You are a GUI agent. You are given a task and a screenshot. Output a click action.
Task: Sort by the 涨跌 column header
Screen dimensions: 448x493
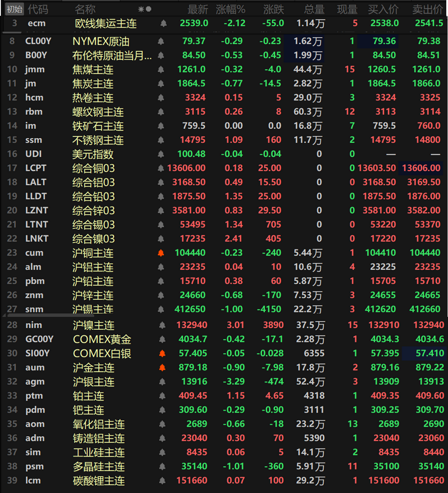273,10
